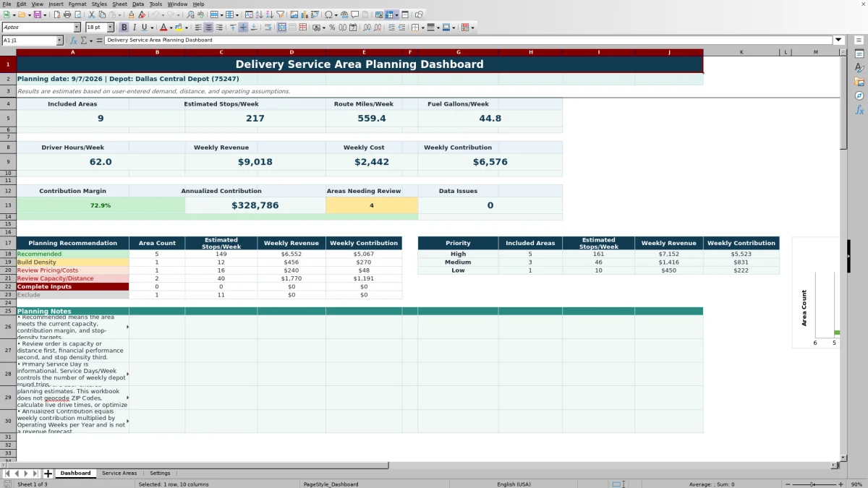The width and height of the screenshot is (868, 488).
Task: Open the Font Size dropdown
Action: click(109, 27)
